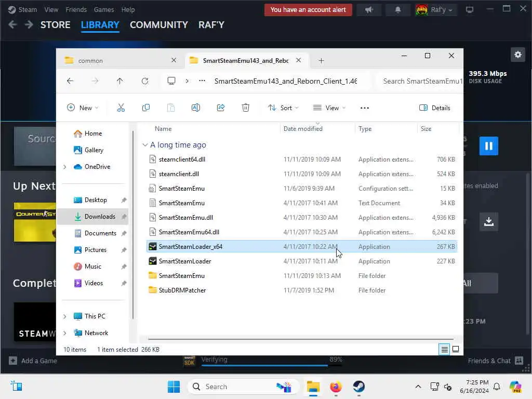Click the Verifying progress bar in Steam
This screenshot has width=532, height=399.
(x=272, y=365)
